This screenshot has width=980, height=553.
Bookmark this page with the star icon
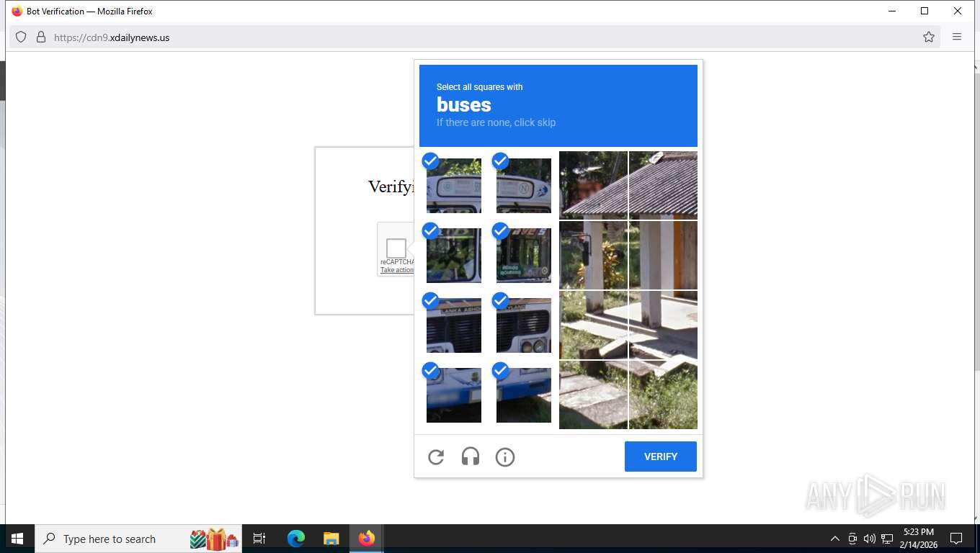[929, 37]
